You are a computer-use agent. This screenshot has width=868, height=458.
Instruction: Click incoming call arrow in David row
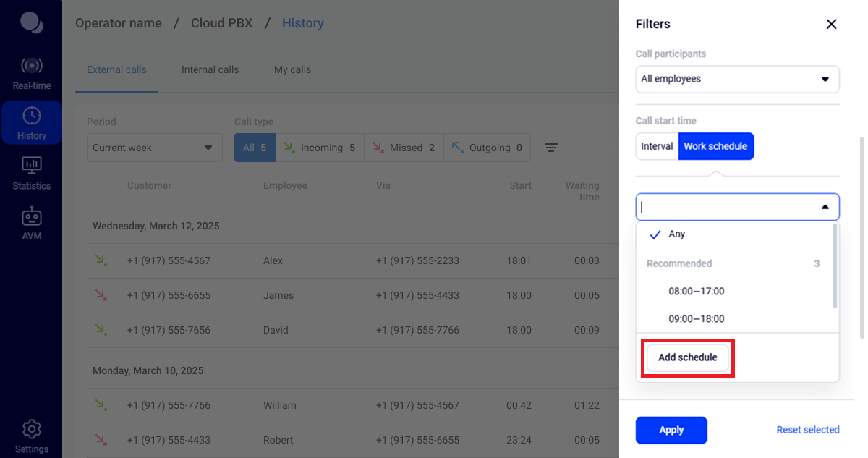coord(100,330)
